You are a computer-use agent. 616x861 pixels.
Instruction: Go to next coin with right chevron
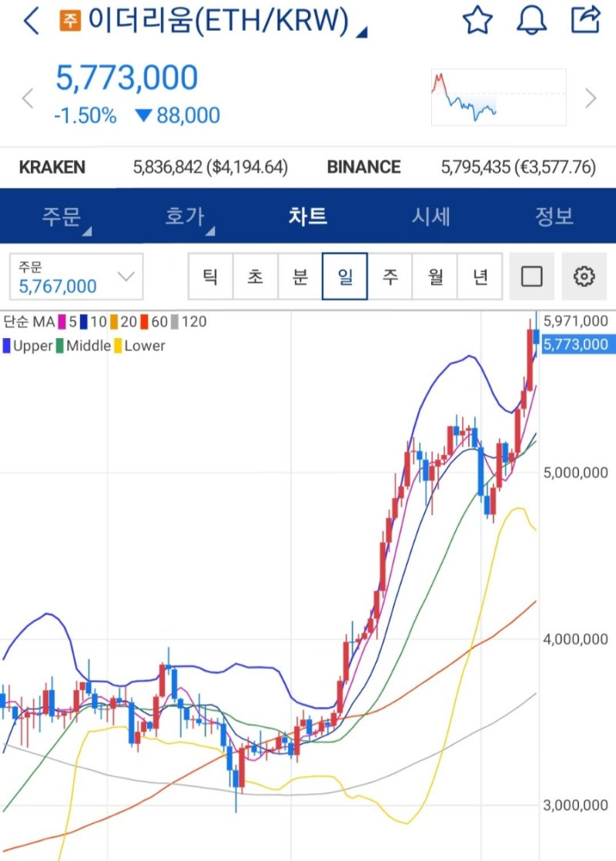pos(591,99)
